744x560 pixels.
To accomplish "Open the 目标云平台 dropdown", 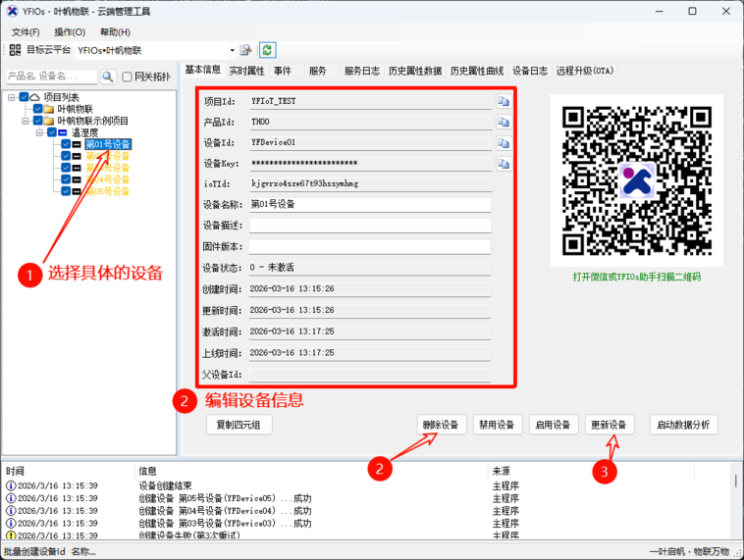I will pos(232,50).
